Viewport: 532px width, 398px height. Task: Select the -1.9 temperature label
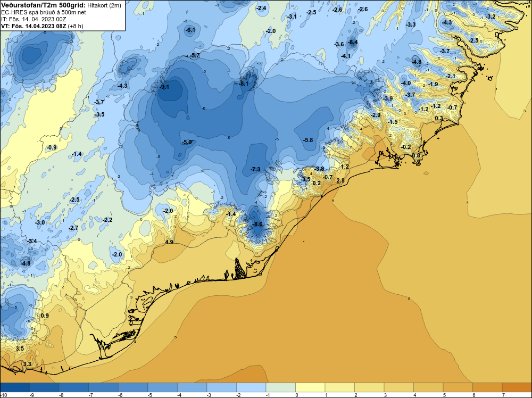tap(433, 84)
